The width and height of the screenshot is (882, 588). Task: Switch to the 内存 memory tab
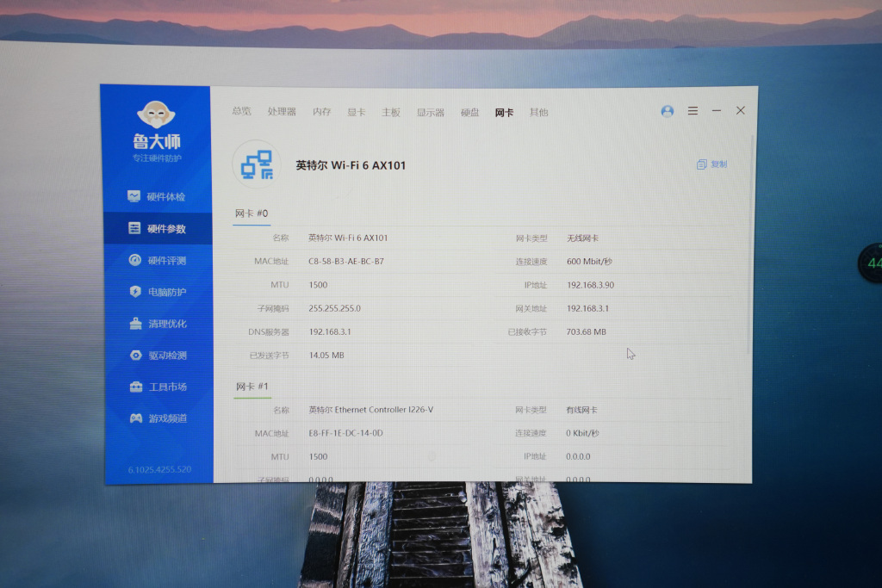(x=322, y=112)
